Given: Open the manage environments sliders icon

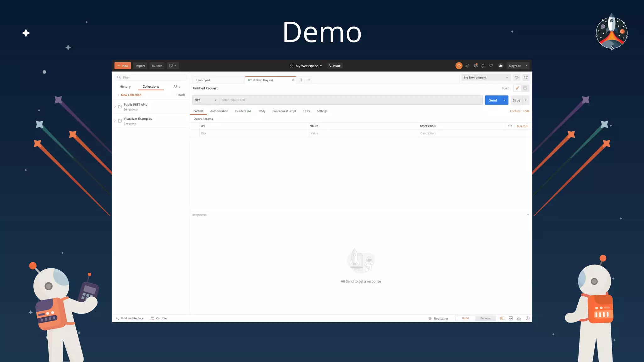Looking at the screenshot, I should pyautogui.click(x=526, y=77).
